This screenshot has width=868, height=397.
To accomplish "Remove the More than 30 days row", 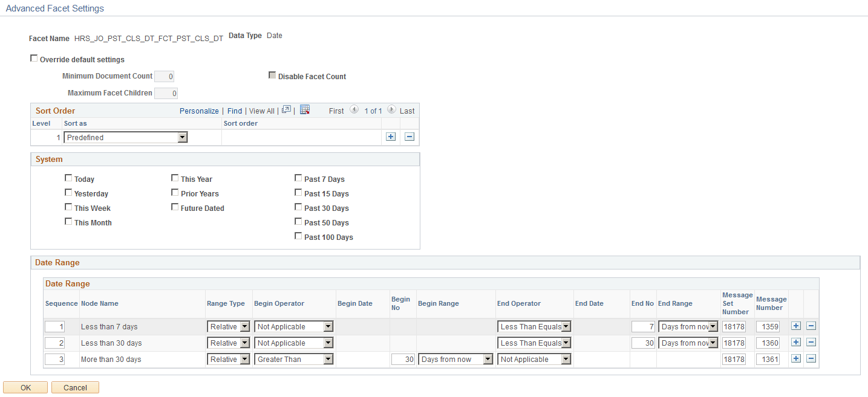I will (x=811, y=358).
